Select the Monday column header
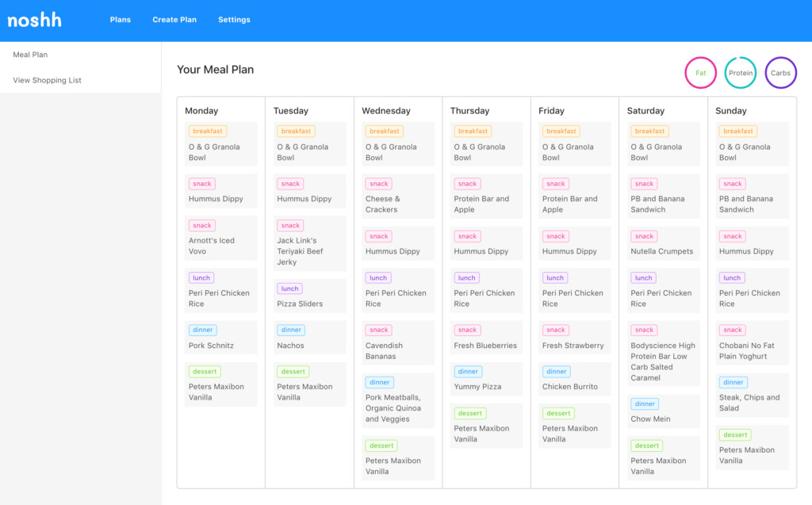Image resolution: width=812 pixels, height=505 pixels. point(201,111)
